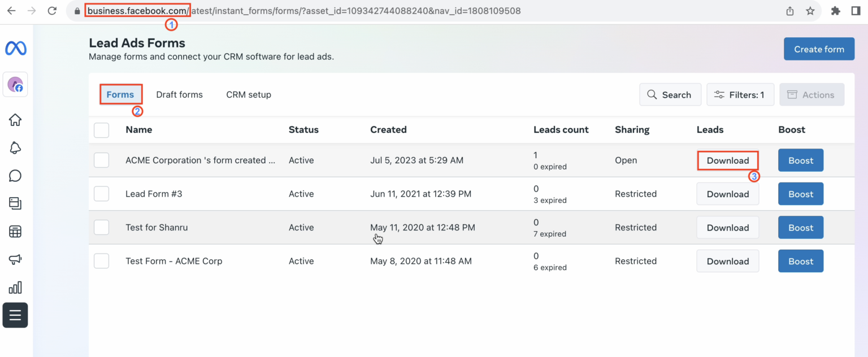
Task: Open the Facebook page profile avatar
Action: tap(15, 85)
